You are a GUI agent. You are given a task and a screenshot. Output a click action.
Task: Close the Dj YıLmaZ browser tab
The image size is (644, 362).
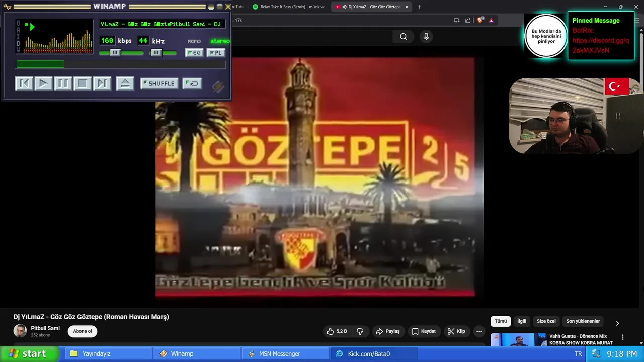pyautogui.click(x=407, y=7)
